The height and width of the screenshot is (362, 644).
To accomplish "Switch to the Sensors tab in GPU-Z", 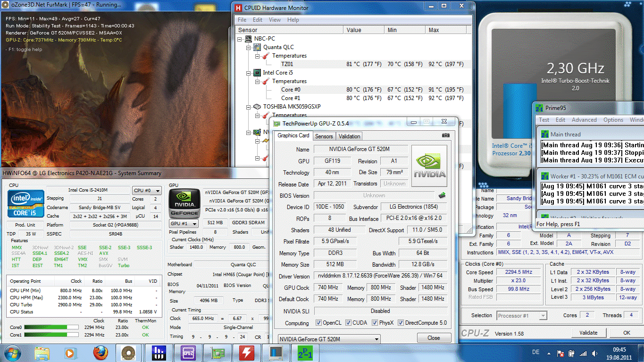I will point(324,136).
